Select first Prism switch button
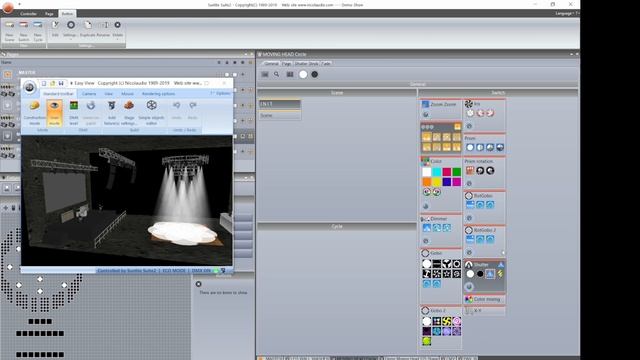The width and height of the screenshot is (640, 360). 470,147
